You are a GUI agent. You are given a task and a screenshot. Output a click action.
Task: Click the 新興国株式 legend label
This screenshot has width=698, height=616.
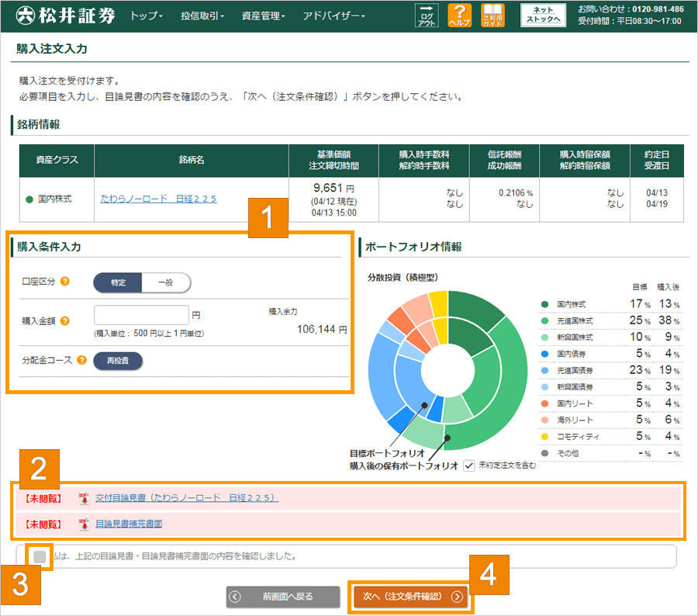click(575, 337)
